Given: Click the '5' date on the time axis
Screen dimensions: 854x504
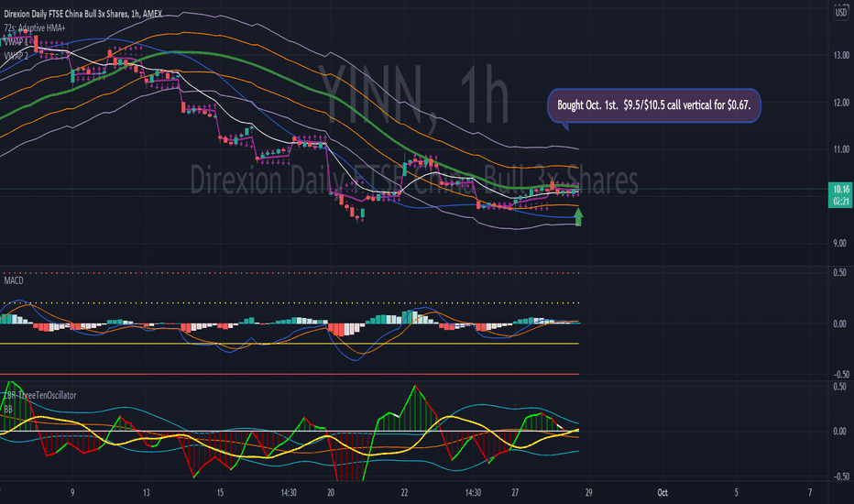Looking at the screenshot, I should (x=737, y=493).
